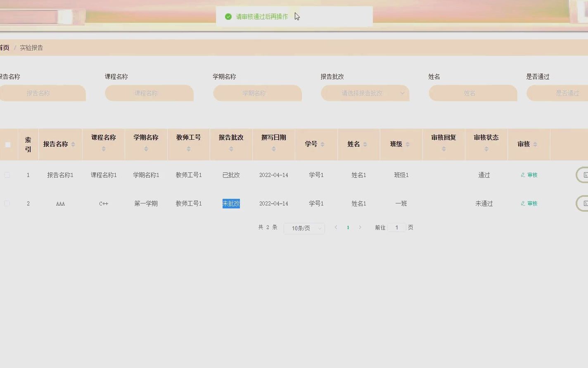
Task: Click the highlighted 未批改 cell
Action: pos(231,203)
